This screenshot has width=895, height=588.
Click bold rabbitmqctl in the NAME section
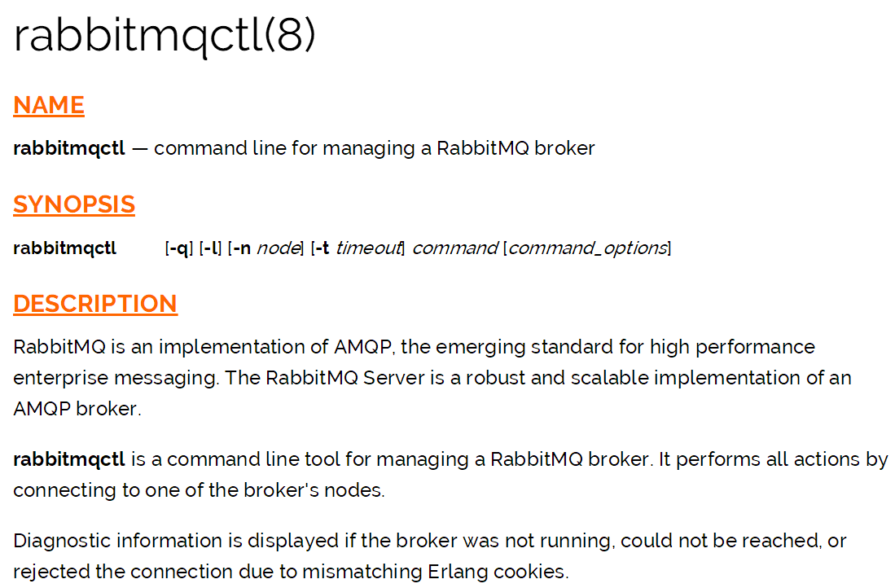point(69,149)
